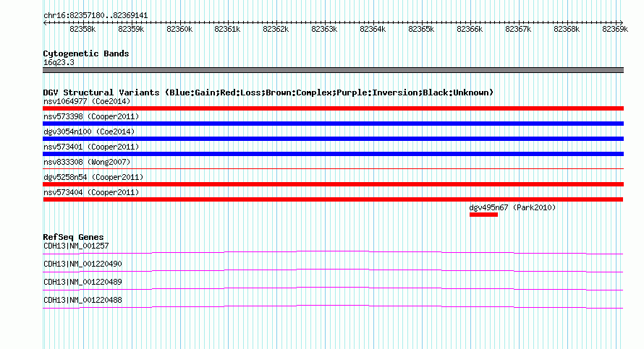
Task: Click the DGV Structural Variants track title
Action: coord(268,92)
